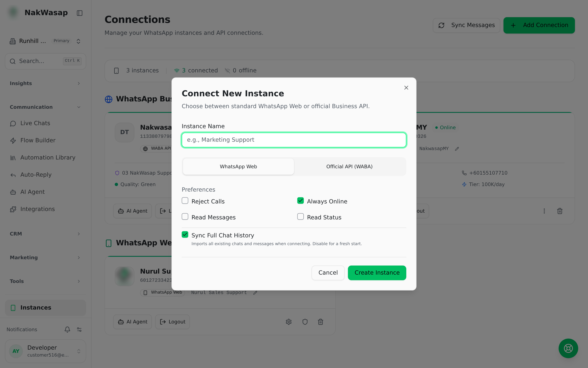Go to Automation Library
Image resolution: width=588 pixels, height=368 pixels.
coord(46,157)
